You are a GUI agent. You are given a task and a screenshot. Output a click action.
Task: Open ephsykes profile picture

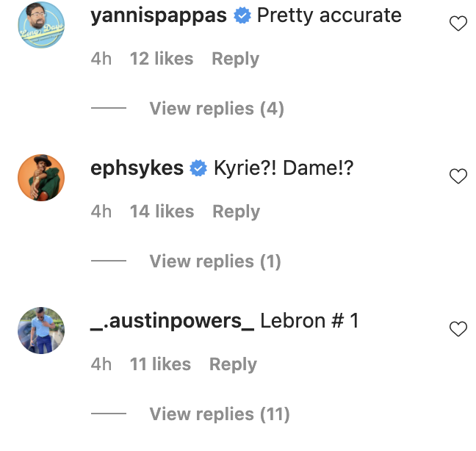pos(41,178)
